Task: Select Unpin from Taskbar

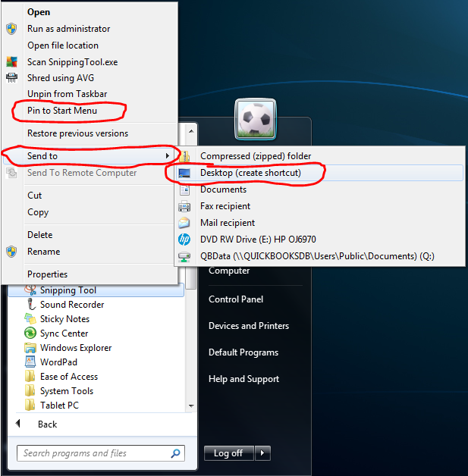Action: click(x=67, y=94)
